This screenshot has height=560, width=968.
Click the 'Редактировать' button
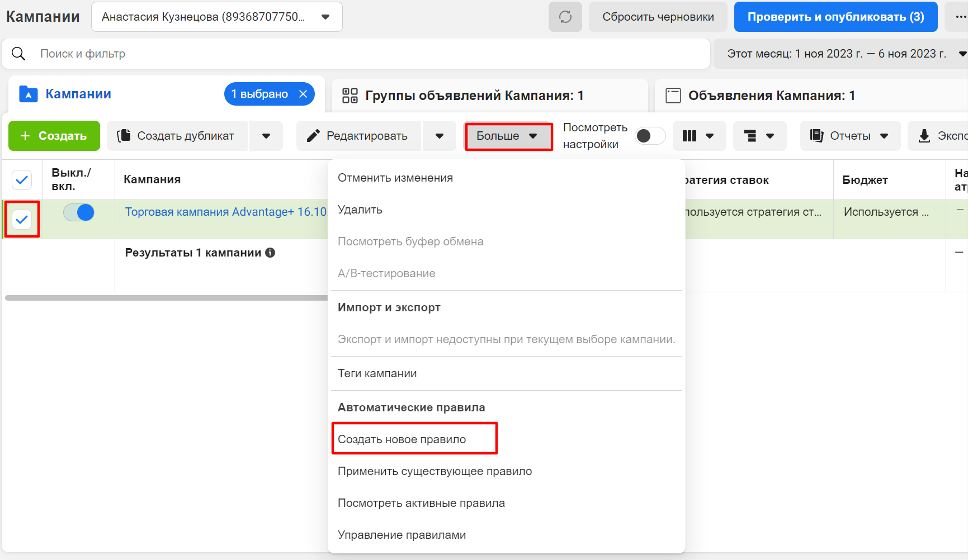coord(358,136)
